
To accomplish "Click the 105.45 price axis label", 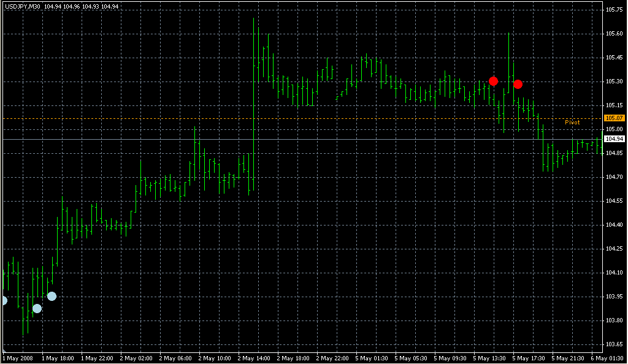I will tap(615, 58).
